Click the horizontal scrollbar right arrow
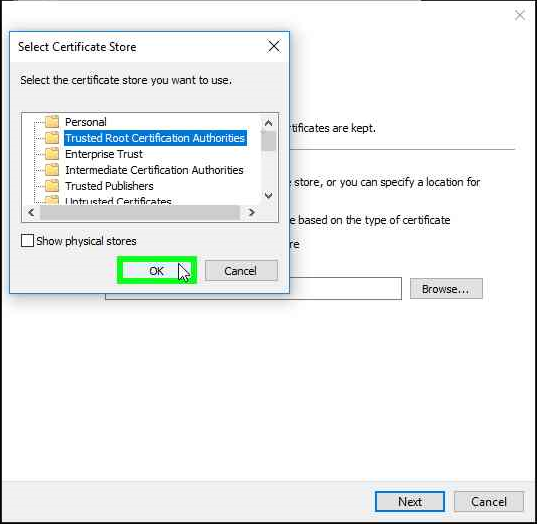Screen dimensions: 537x524 252,212
